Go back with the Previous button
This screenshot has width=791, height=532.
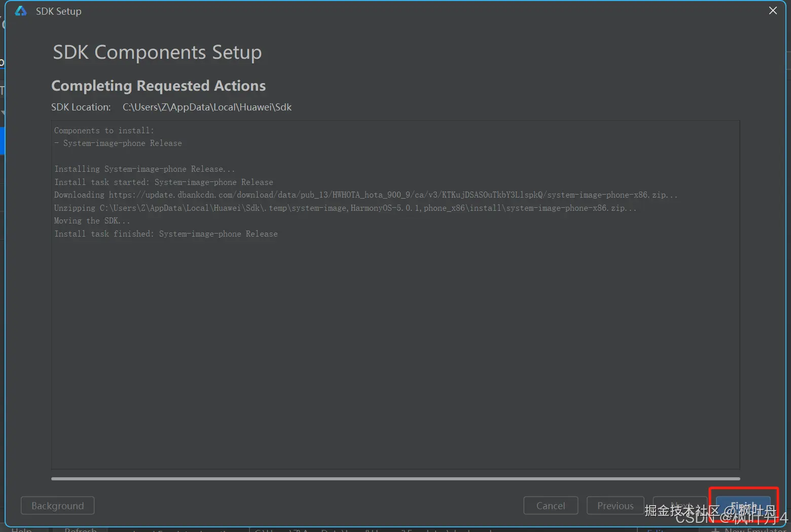coord(615,506)
